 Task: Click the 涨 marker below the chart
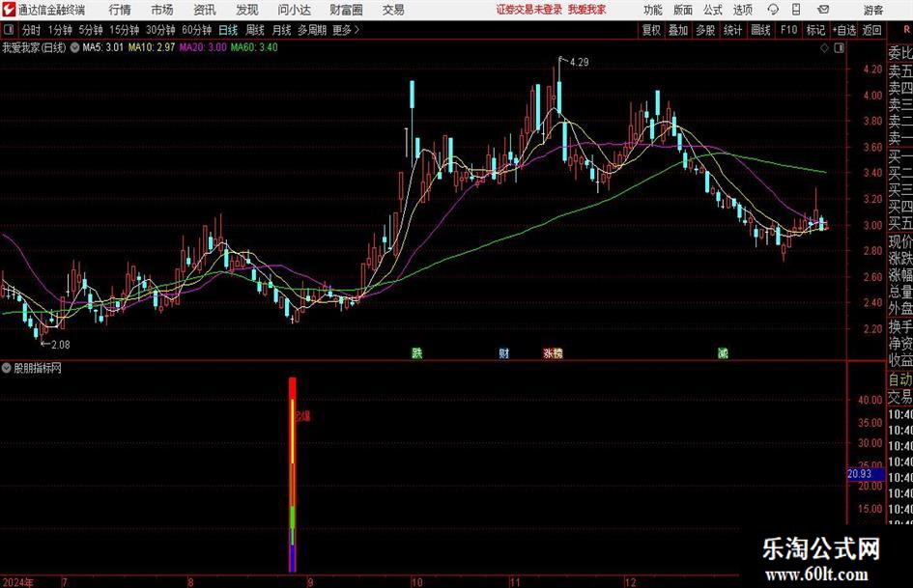[549, 352]
